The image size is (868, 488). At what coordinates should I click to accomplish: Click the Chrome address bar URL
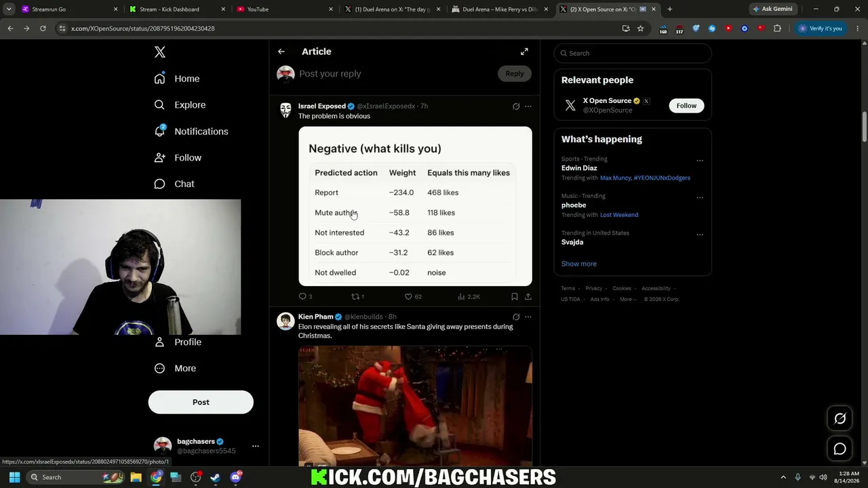click(x=142, y=28)
